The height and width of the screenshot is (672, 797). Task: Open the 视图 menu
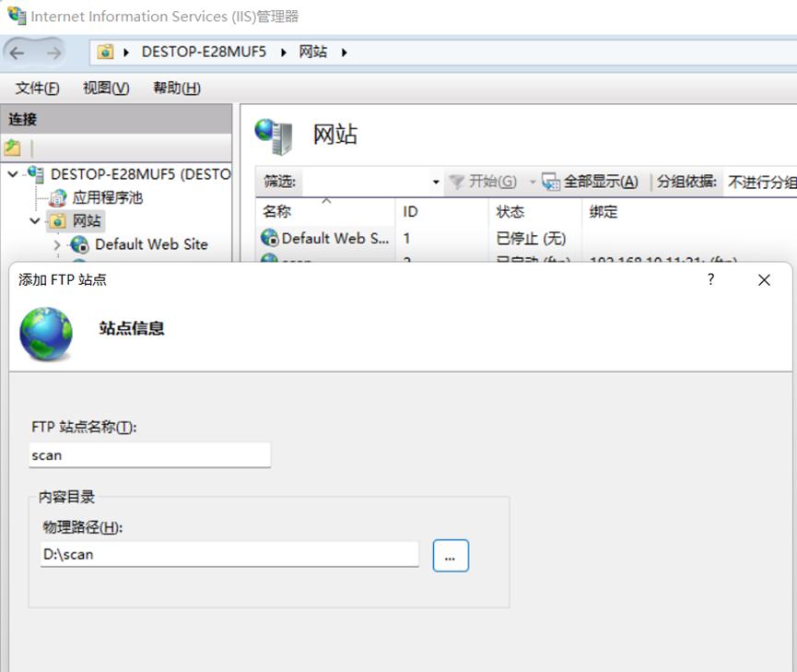[104, 88]
